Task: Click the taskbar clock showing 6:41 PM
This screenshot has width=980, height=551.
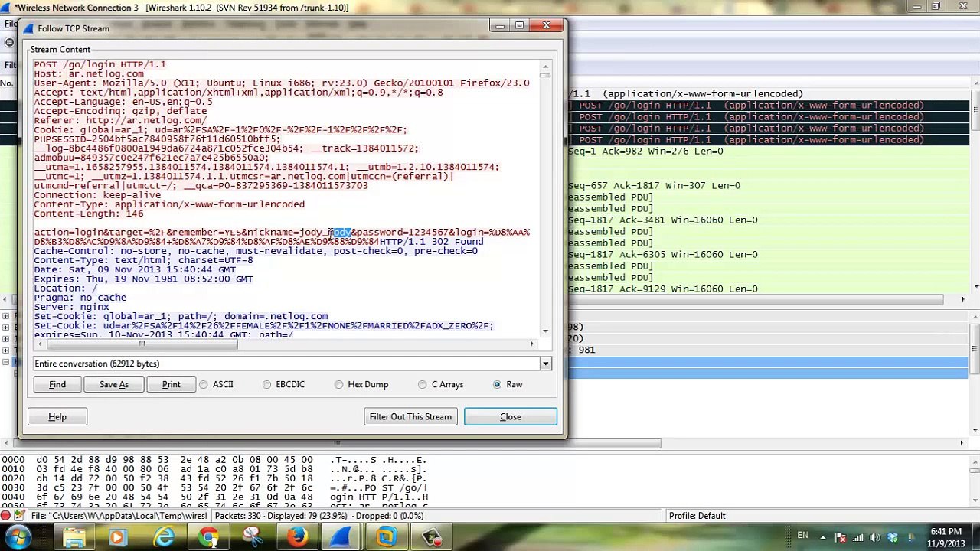Action: point(946,537)
